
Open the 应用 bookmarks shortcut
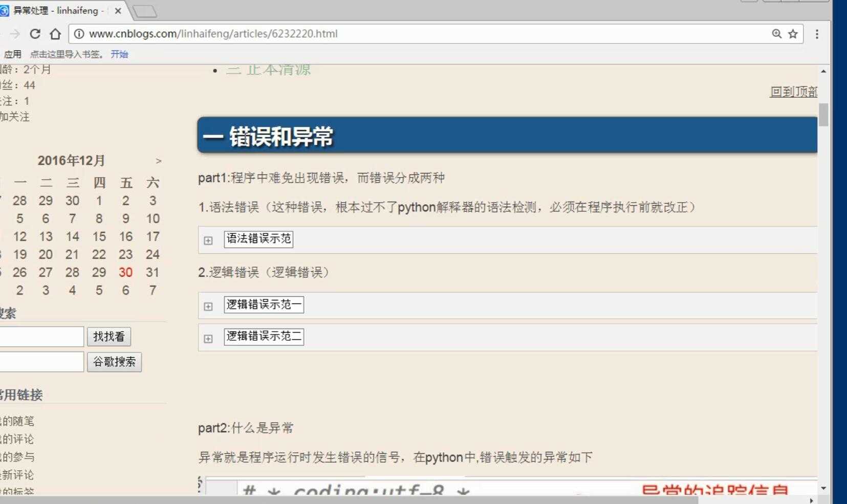tap(13, 54)
